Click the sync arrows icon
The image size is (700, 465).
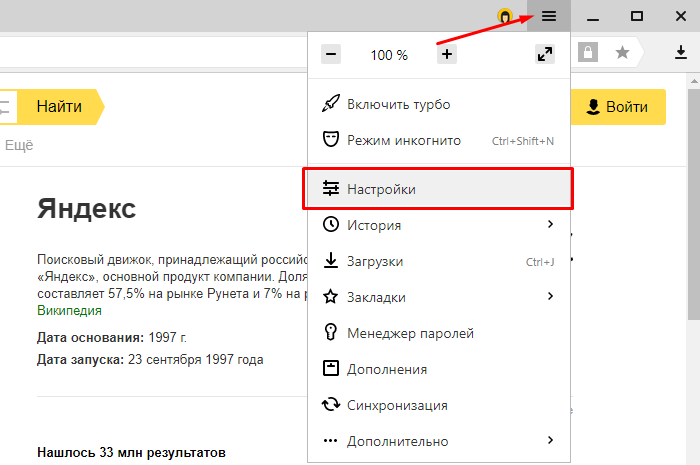coord(331,404)
